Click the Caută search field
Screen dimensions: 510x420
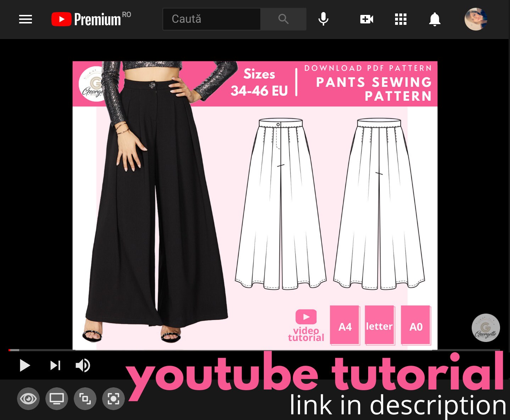[x=212, y=19]
